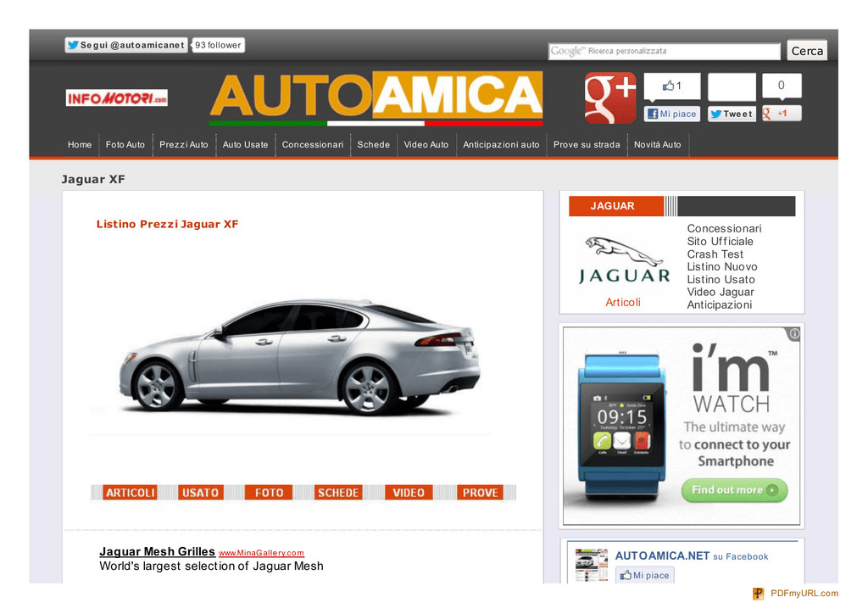Open the Novità Auto menu item
868x614 pixels.
pos(658,144)
